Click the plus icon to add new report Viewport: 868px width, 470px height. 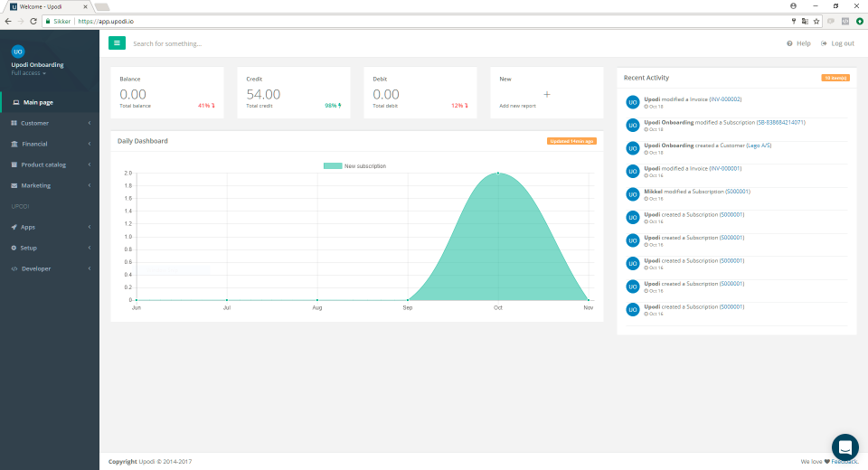(x=547, y=95)
